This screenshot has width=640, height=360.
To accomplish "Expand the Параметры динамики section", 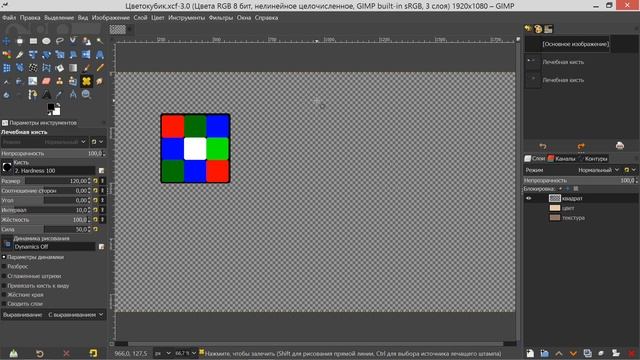I will [4, 257].
